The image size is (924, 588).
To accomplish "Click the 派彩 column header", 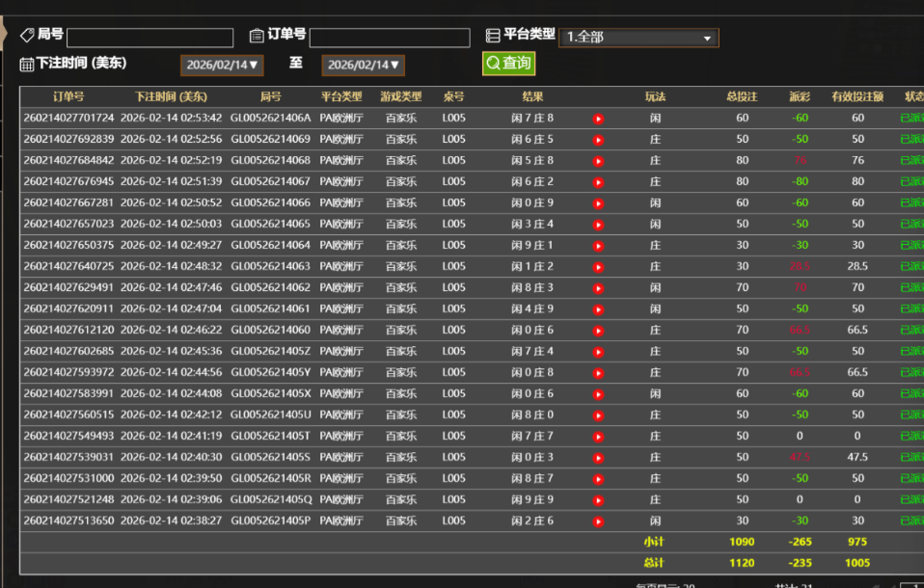I will (x=800, y=96).
